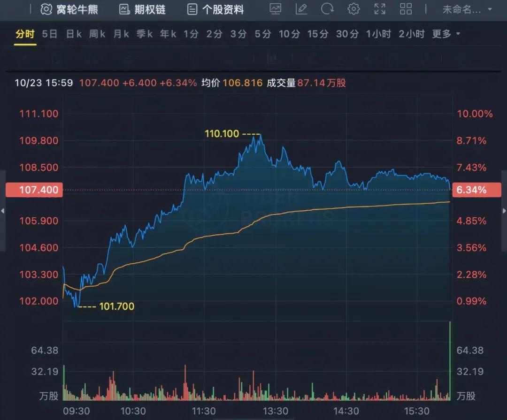The height and width of the screenshot is (420, 507).
Task: Toggle fullscreen expand arrows icon
Action: click(x=380, y=9)
